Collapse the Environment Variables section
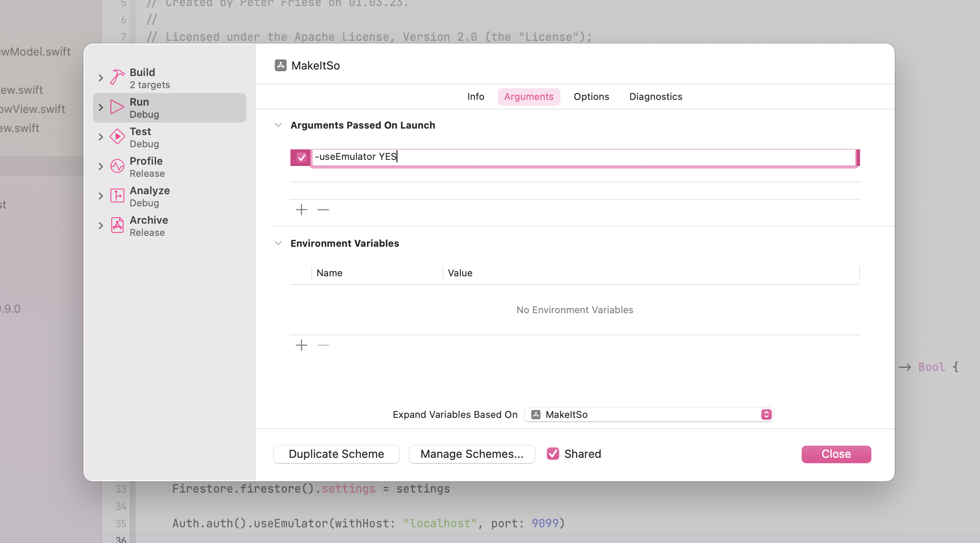 coord(278,243)
